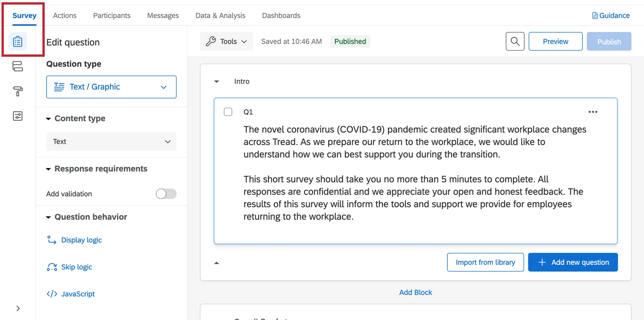The width and height of the screenshot is (644, 320).
Task: Go to the Participants tab
Action: click(x=112, y=16)
